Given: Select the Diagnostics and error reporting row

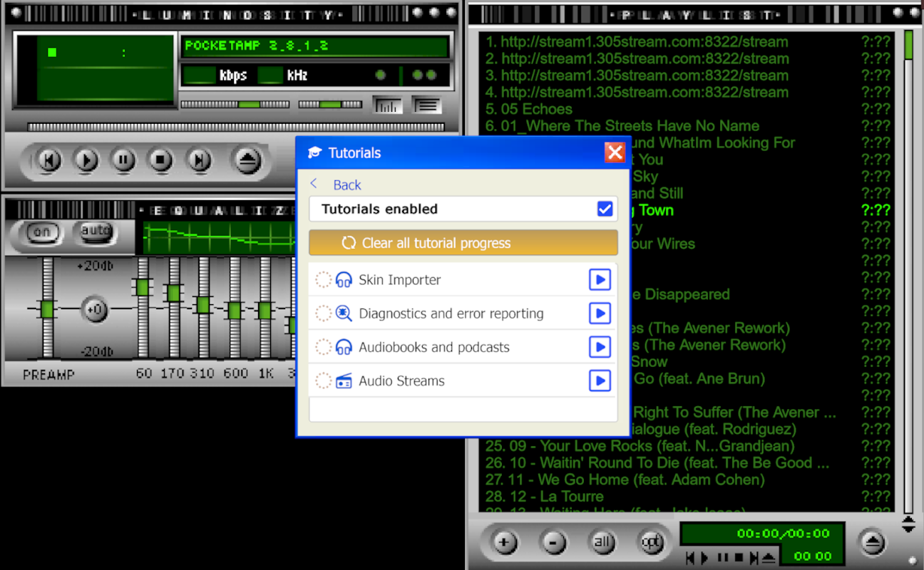Looking at the screenshot, I should pos(463,313).
